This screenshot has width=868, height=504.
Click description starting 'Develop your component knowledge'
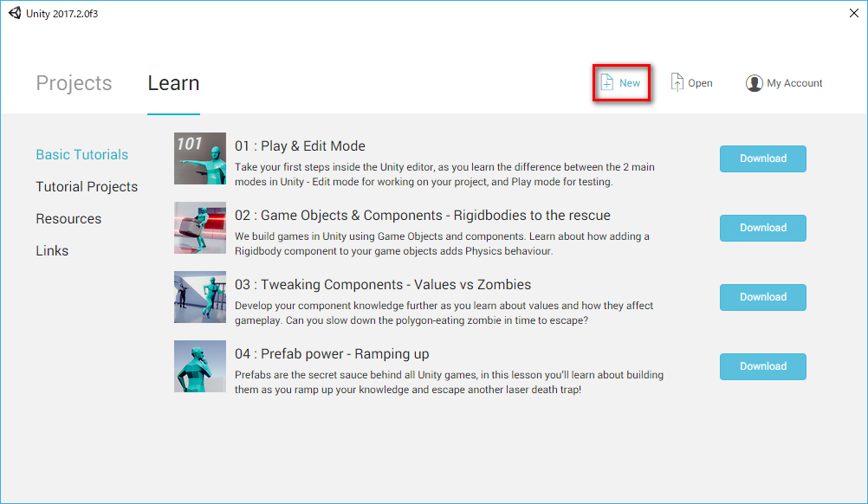(x=444, y=313)
